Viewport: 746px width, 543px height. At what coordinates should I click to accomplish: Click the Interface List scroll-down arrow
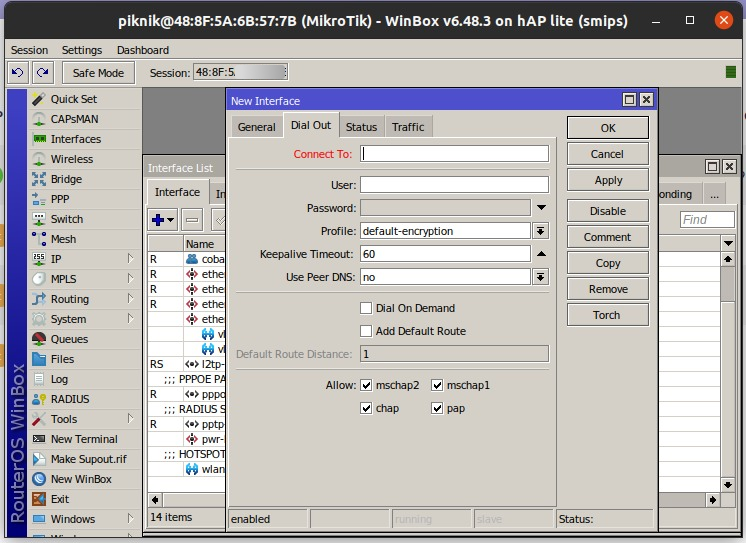(727, 485)
